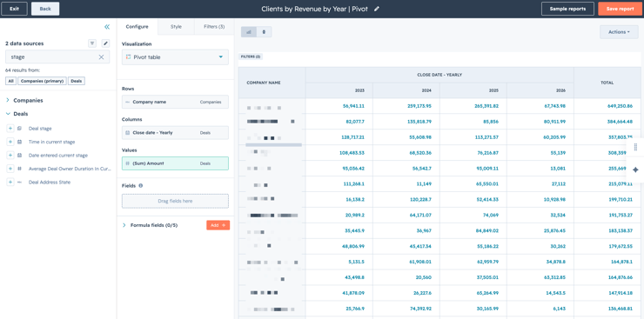Click the Close Date - Yearly header
This screenshot has height=319, width=644.
439,75
